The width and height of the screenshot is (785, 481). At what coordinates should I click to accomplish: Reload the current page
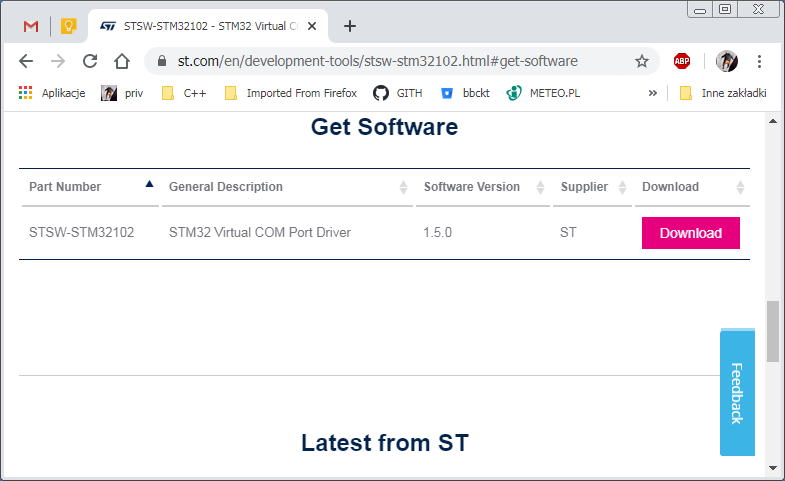point(90,61)
